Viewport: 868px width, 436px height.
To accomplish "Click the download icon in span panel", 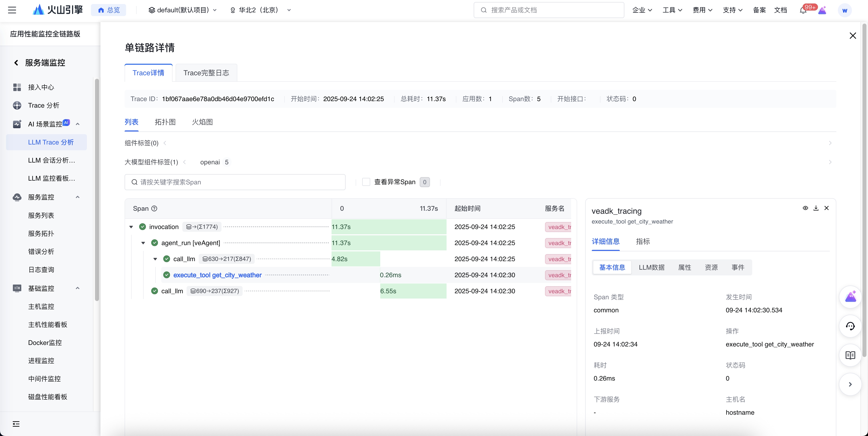I will click(x=816, y=208).
